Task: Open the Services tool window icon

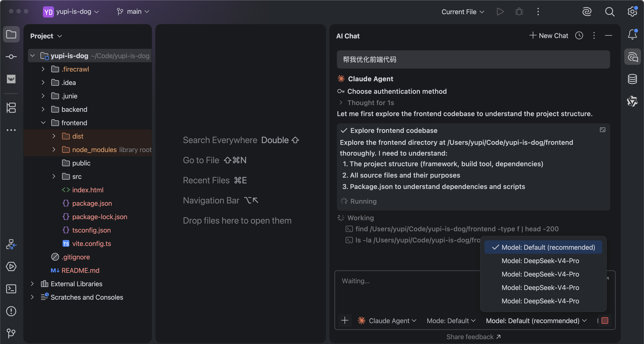Action: [11, 266]
